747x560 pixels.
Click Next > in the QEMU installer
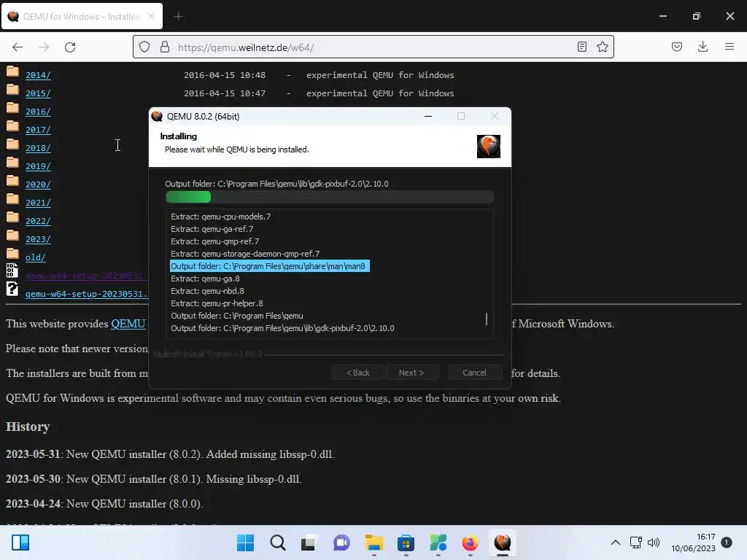pyautogui.click(x=411, y=373)
